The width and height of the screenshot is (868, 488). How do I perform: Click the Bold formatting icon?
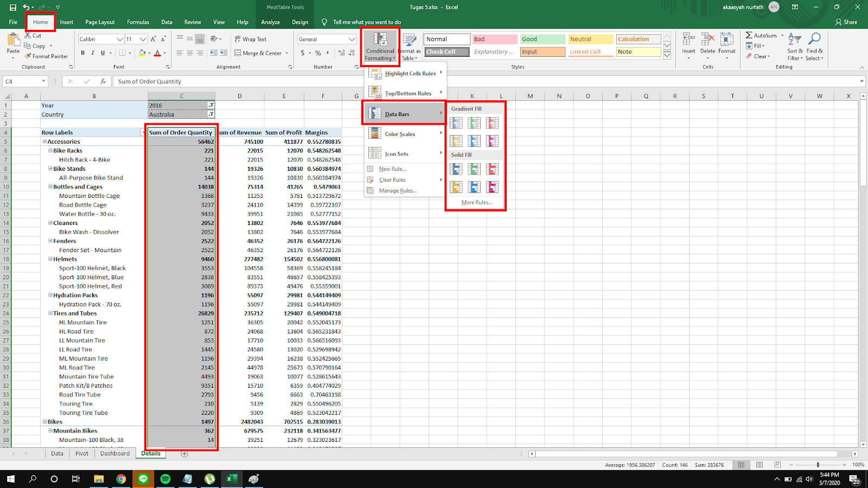click(83, 53)
